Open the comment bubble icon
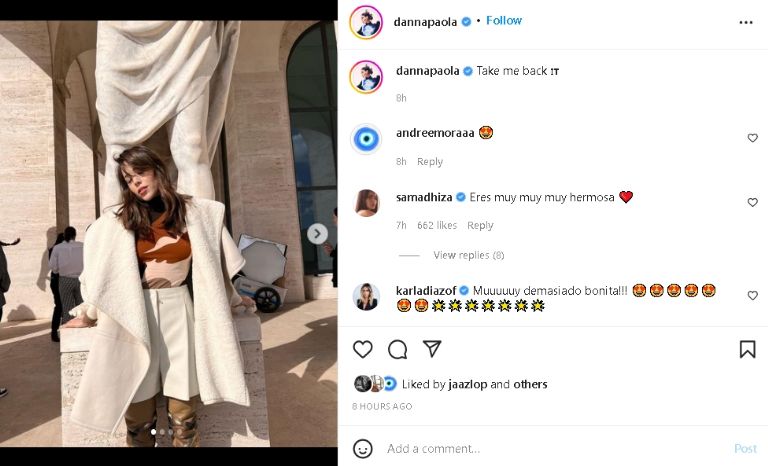 pos(397,349)
